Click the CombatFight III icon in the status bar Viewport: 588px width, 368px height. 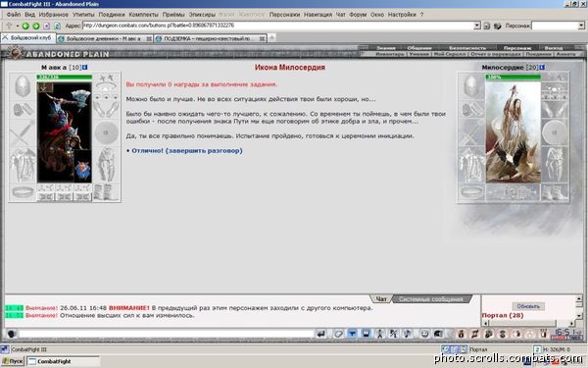coord(5,349)
